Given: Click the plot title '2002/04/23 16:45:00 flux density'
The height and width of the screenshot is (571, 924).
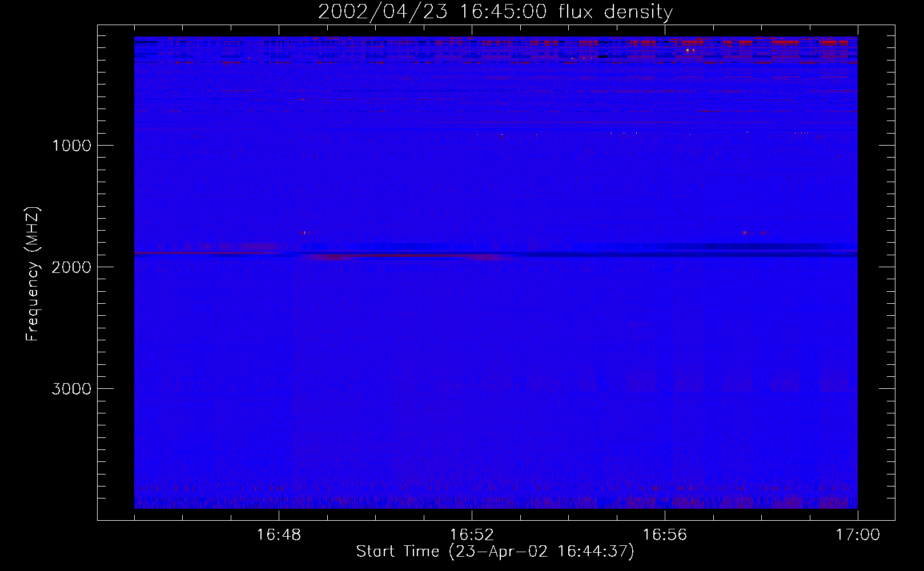Looking at the screenshot, I should click(x=495, y=12).
